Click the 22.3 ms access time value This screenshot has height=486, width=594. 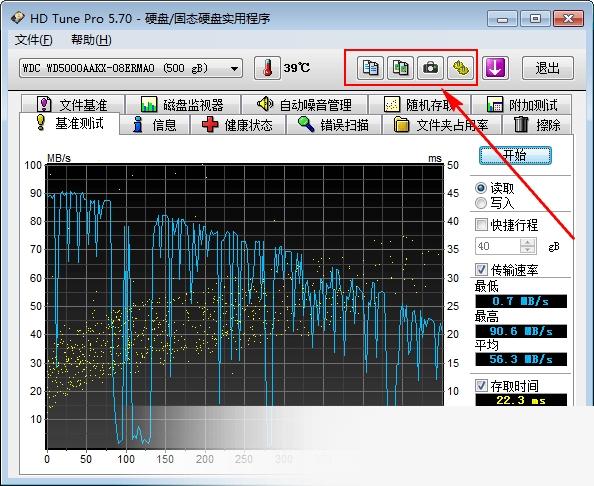click(521, 400)
